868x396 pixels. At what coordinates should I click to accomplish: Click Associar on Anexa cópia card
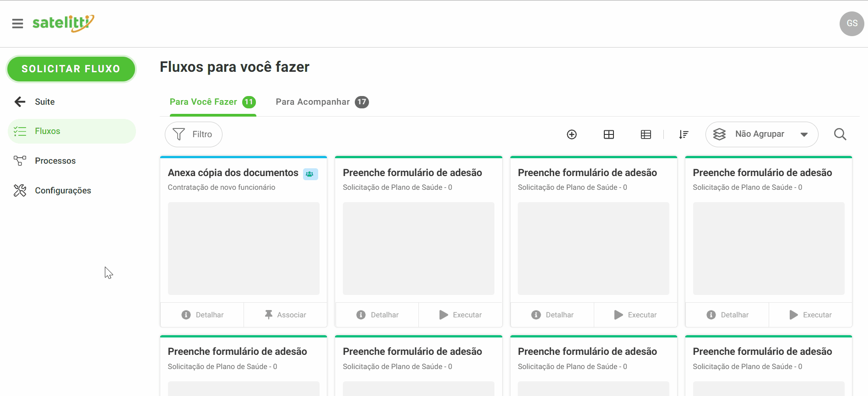point(285,315)
